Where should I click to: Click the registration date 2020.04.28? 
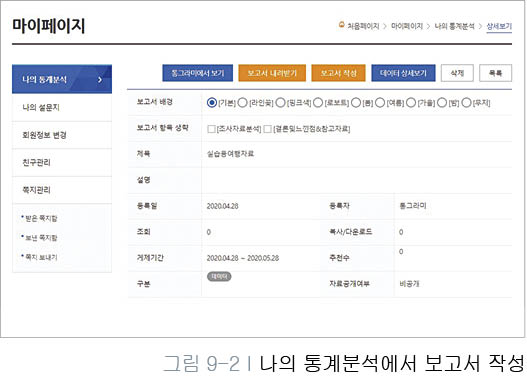pos(222,206)
